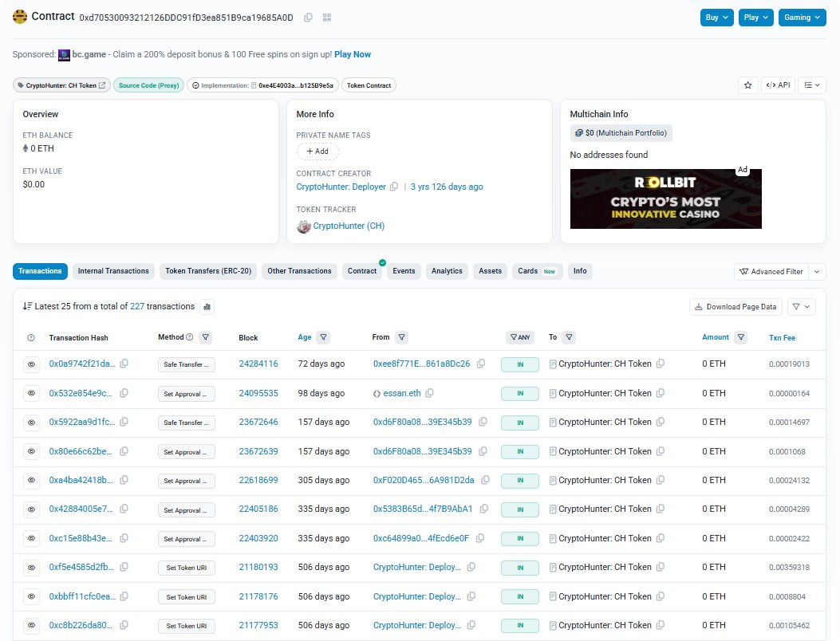Open the Buy dropdown
Viewport: 840px width, 641px height.
[x=717, y=18]
